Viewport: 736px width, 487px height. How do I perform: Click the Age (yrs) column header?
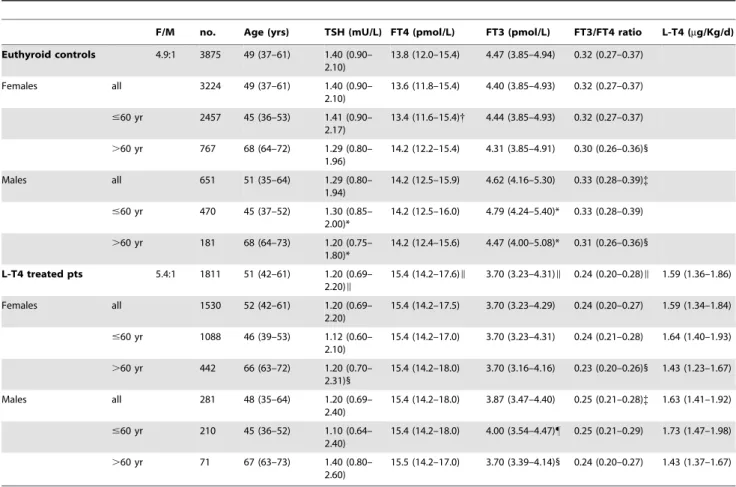click(x=267, y=32)
